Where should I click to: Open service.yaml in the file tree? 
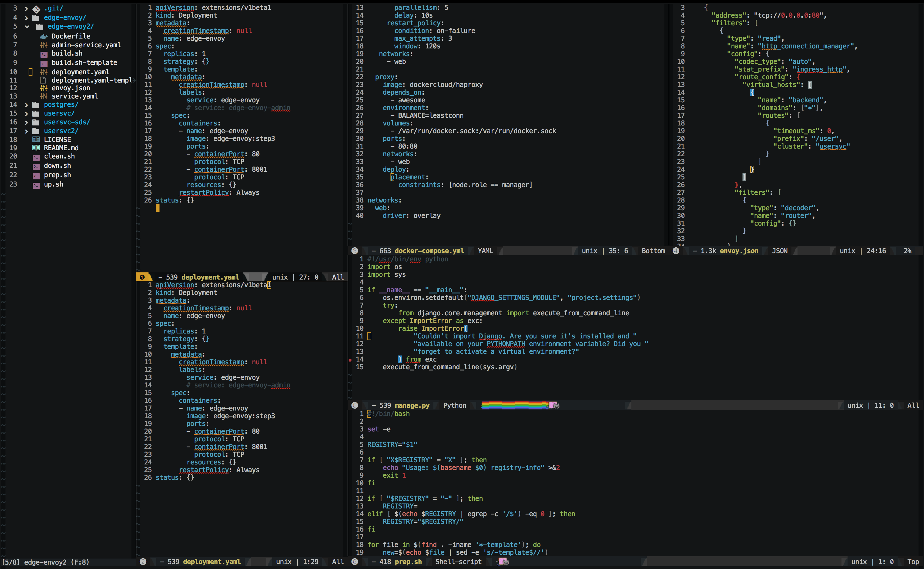tap(75, 96)
